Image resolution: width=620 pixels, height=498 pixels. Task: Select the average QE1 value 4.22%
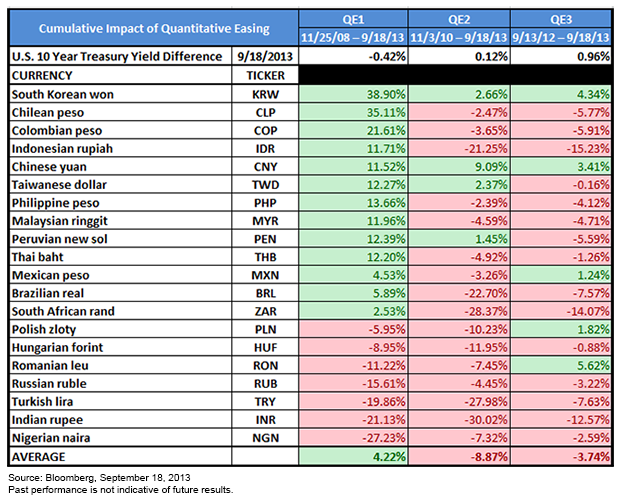(x=353, y=456)
